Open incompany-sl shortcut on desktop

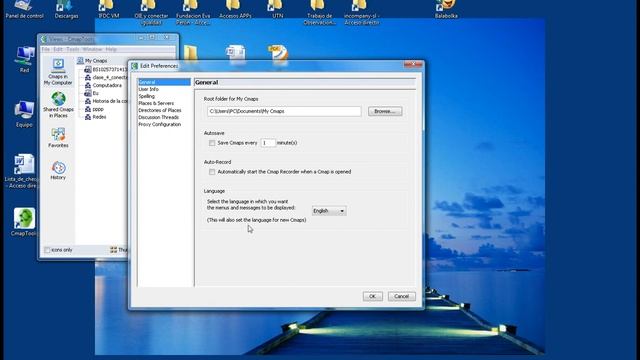point(362,12)
